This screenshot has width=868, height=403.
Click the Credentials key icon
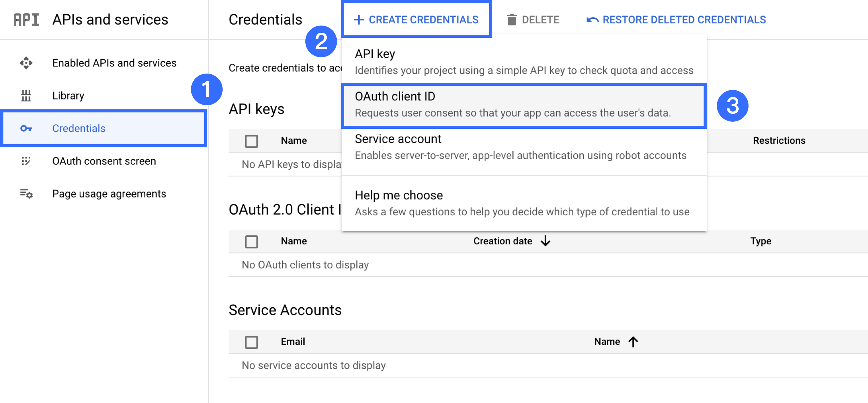[x=26, y=128]
